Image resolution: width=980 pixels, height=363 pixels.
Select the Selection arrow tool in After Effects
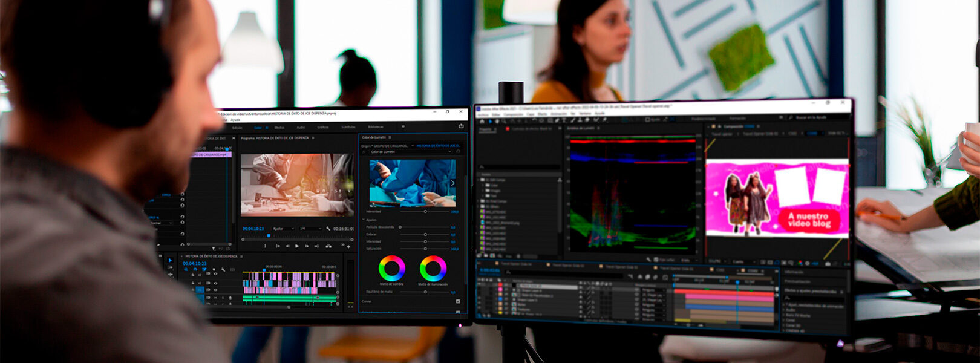pyautogui.click(x=490, y=121)
